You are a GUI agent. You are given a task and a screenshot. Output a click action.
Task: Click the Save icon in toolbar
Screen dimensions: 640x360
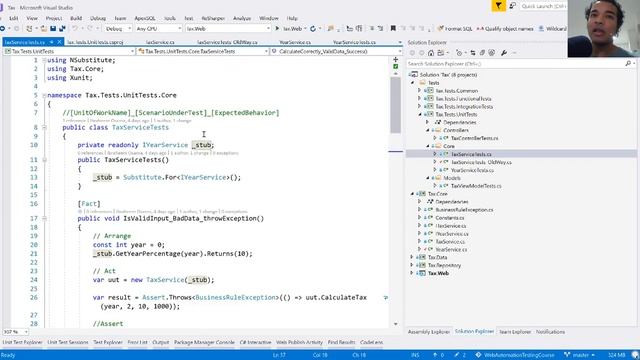tap(53, 29)
